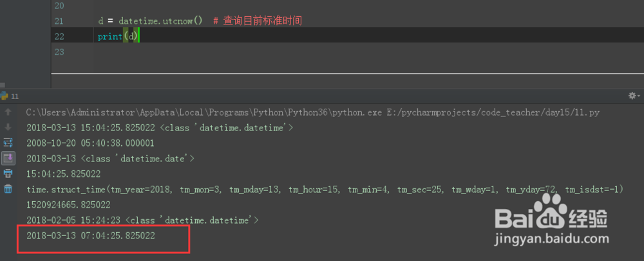Click gutter line number 22

click(59, 37)
